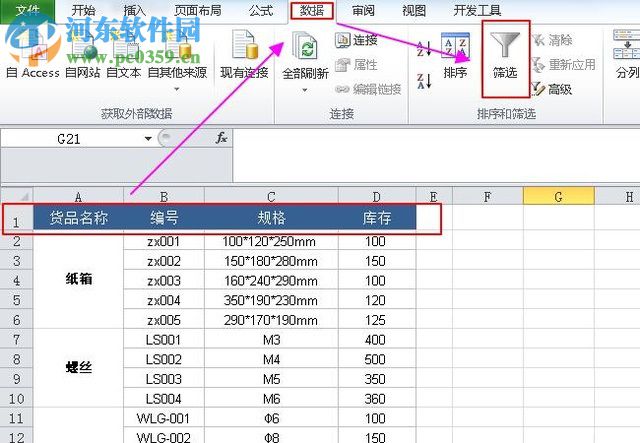Click the 规格 header cell

[271, 218]
